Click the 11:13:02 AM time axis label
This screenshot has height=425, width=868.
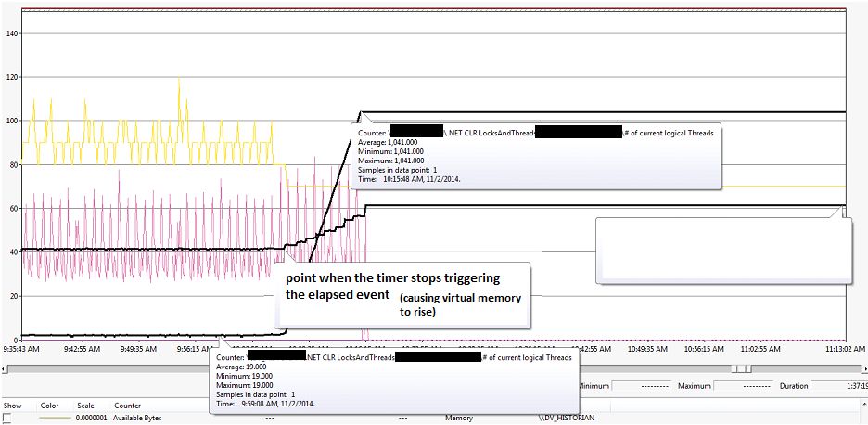coord(845,349)
